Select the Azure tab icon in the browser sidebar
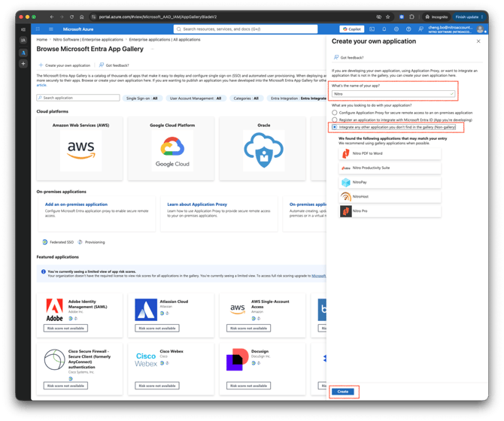This screenshot has height=421, width=504. [23, 53]
